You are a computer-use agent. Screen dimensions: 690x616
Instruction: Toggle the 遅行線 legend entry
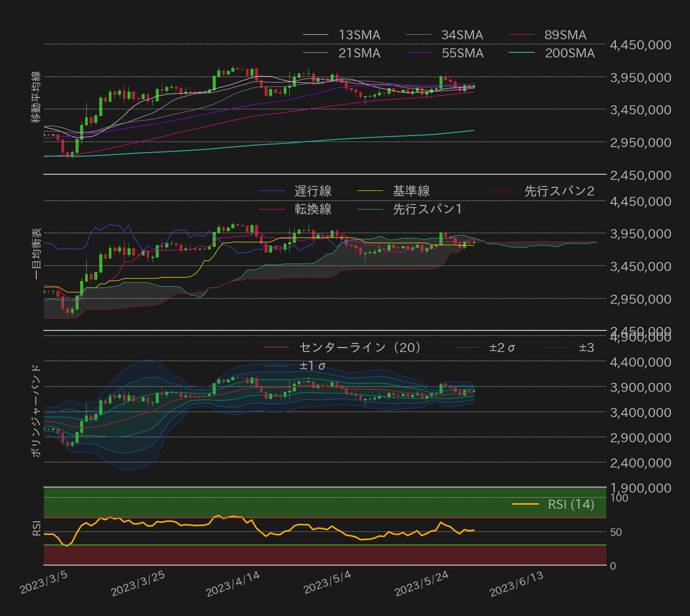click(313, 191)
